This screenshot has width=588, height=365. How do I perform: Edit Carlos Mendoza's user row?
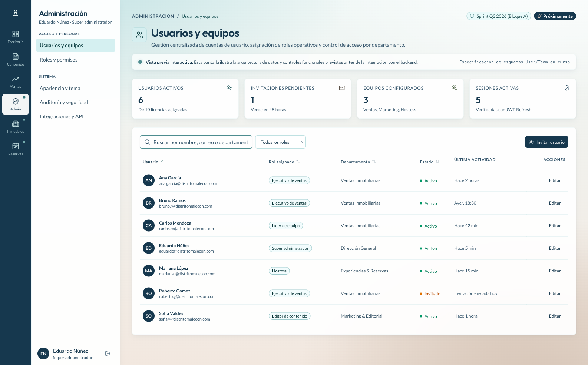tap(555, 226)
